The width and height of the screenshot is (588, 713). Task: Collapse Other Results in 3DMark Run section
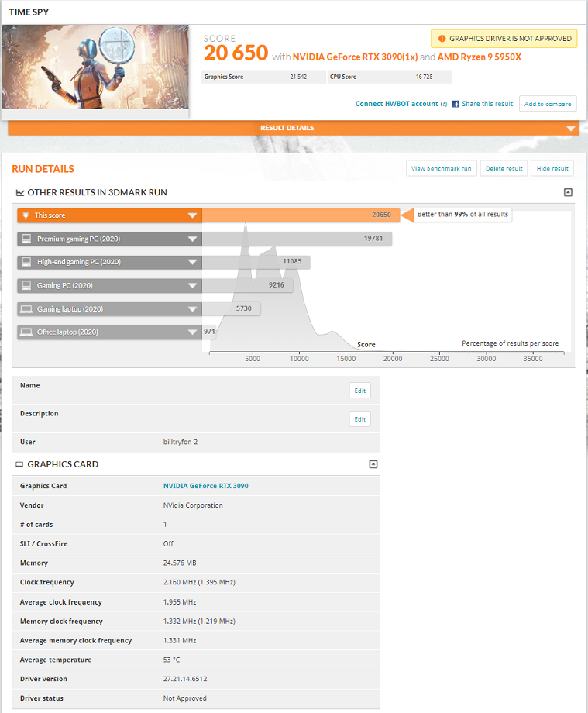pos(568,192)
